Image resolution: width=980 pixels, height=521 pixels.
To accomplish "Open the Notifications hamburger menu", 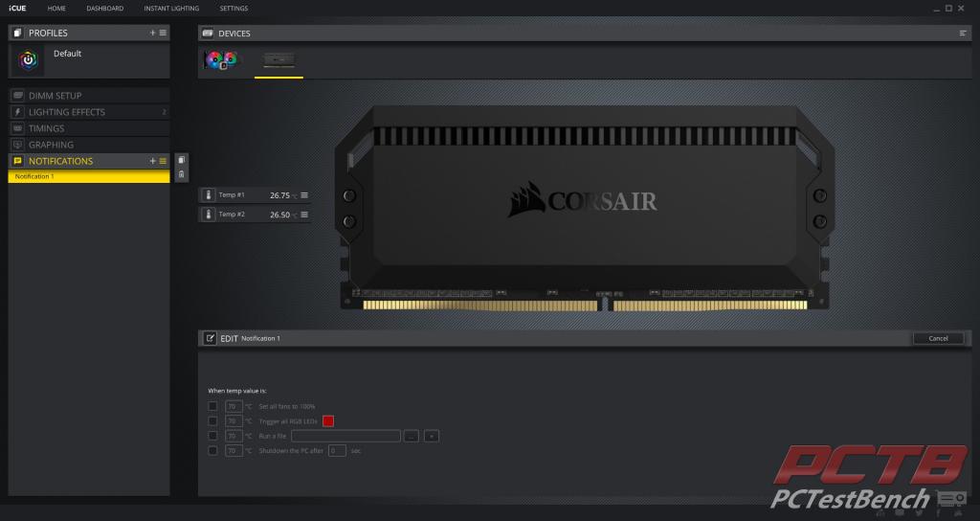I will [163, 161].
